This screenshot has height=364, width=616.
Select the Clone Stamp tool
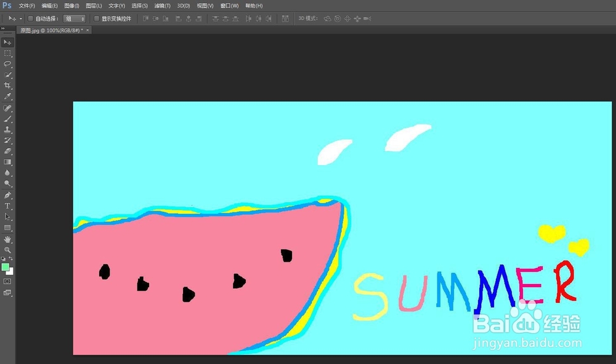click(7, 129)
